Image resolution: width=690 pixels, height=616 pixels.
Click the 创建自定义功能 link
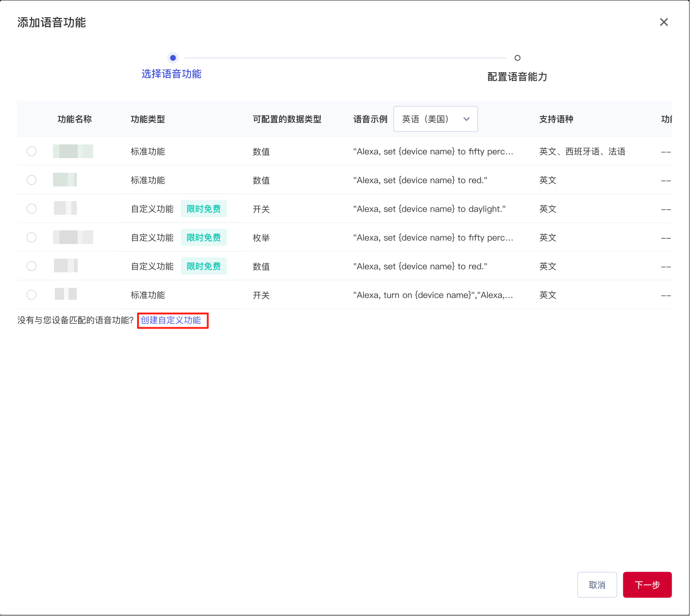coord(171,320)
